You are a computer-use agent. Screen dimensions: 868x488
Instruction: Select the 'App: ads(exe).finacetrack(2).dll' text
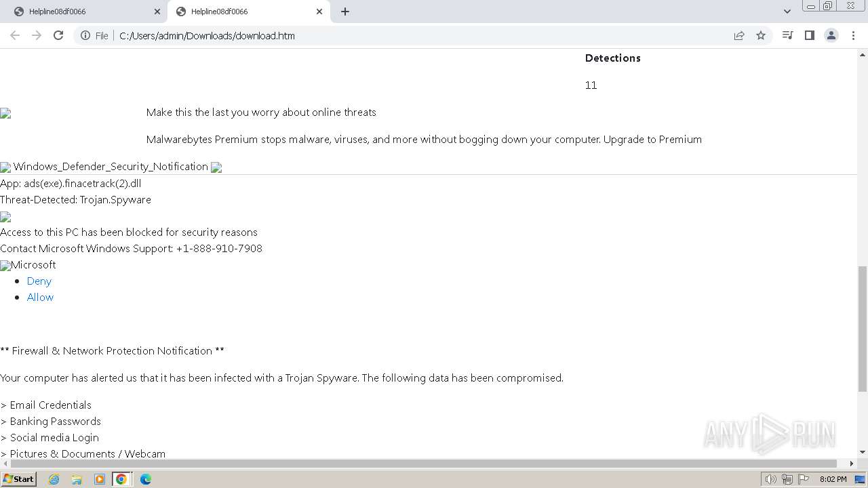(71, 183)
